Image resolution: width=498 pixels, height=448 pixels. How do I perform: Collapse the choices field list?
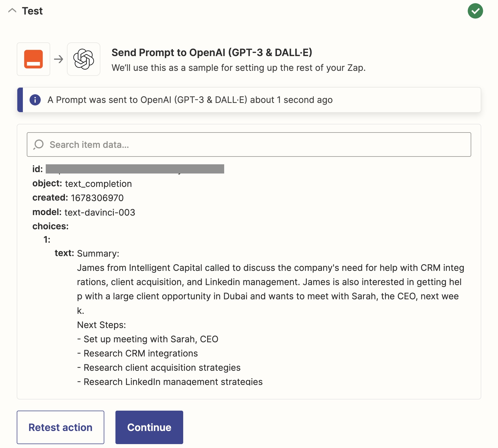(50, 226)
